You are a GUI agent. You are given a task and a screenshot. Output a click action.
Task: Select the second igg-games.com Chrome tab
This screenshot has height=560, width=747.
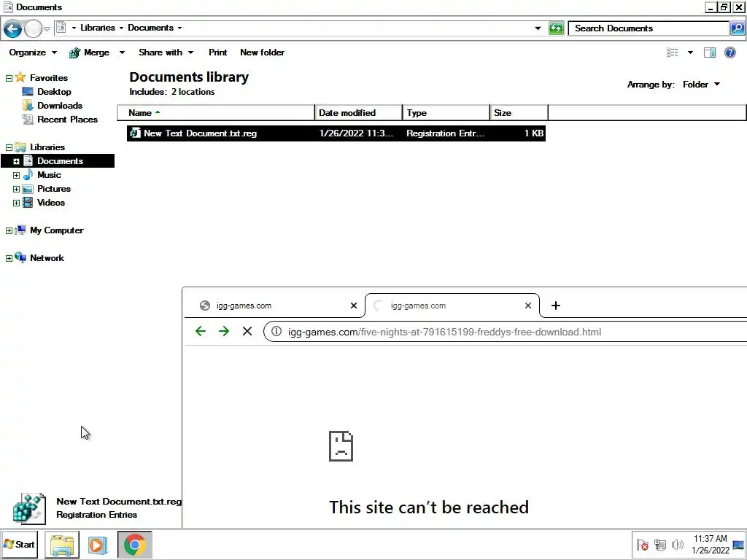[x=452, y=306]
